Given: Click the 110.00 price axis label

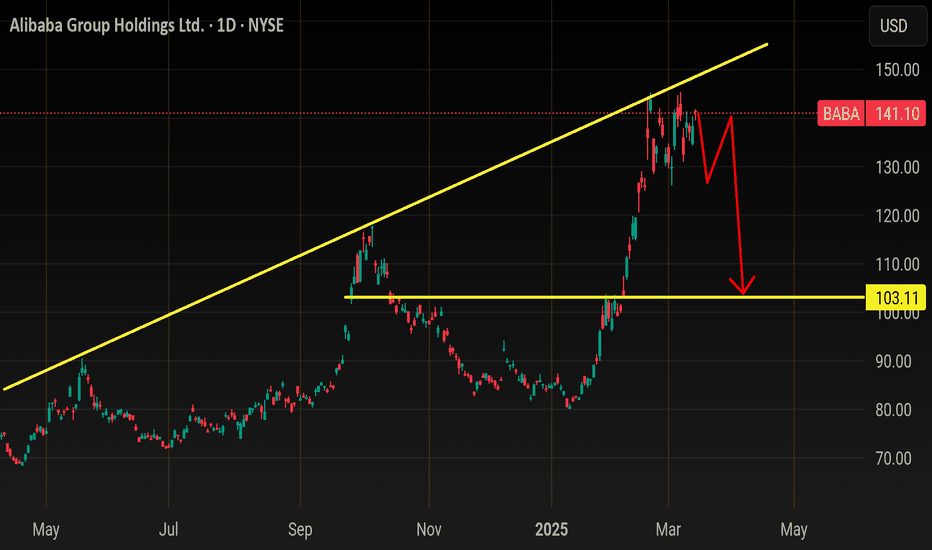Looking at the screenshot, I should (x=897, y=264).
